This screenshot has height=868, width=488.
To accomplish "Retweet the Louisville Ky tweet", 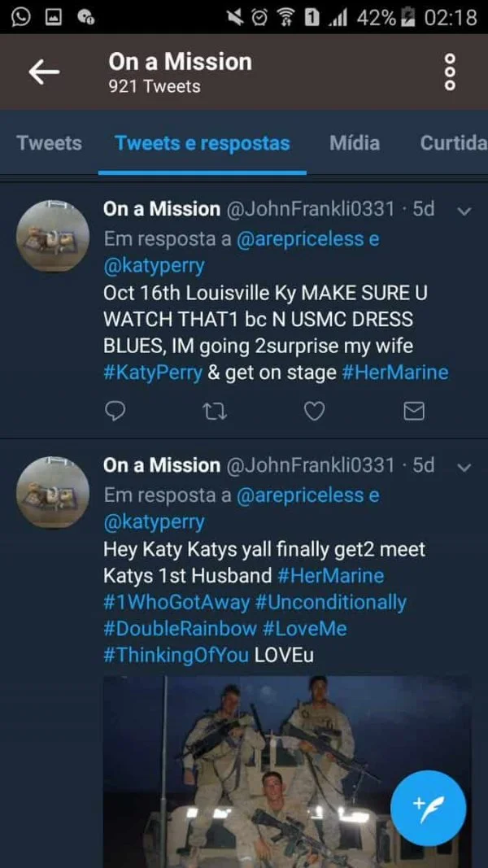I will coord(215,412).
